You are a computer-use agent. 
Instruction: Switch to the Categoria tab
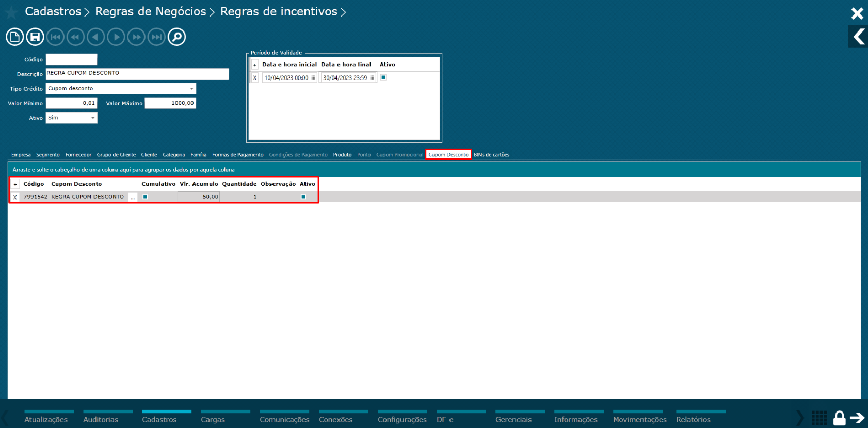(x=174, y=155)
